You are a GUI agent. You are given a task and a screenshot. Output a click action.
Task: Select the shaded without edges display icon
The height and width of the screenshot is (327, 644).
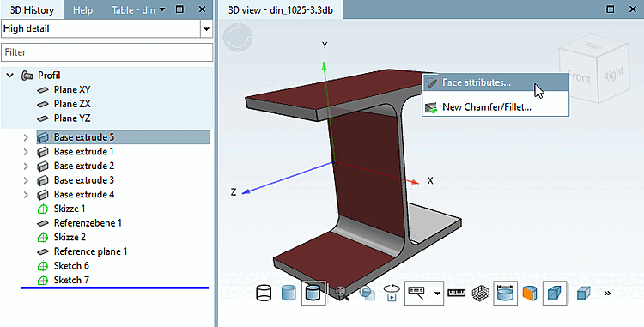[x=289, y=293]
